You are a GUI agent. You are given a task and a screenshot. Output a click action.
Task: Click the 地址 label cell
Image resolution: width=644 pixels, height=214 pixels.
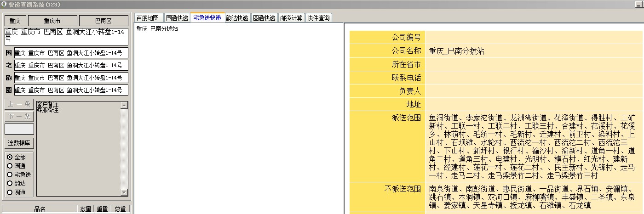click(x=387, y=104)
